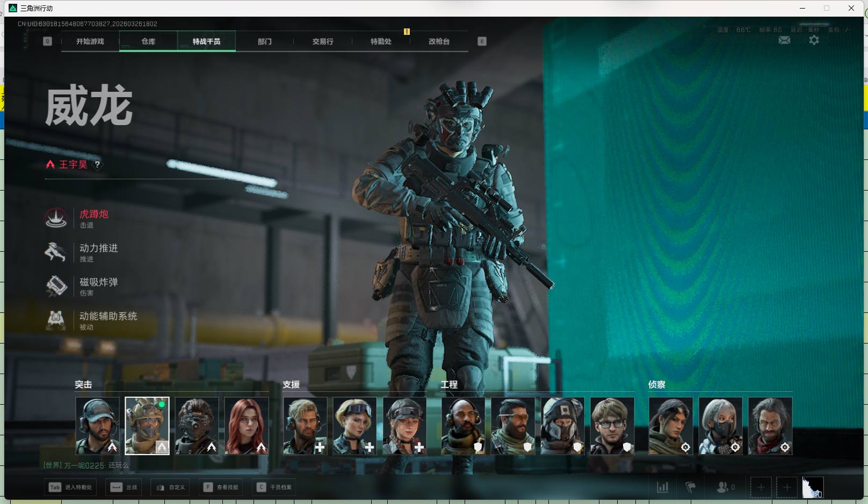868x504 pixels.
Task: Click the 支援 class heading
Action: point(291,384)
